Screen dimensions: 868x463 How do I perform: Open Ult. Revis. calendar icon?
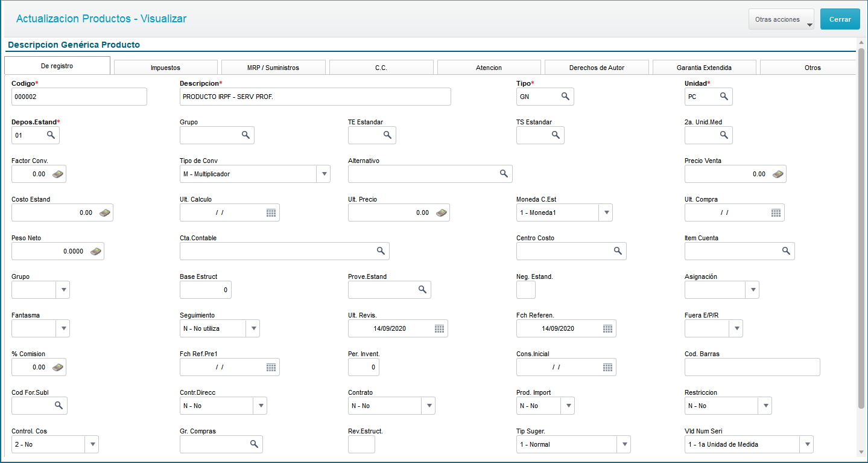tap(439, 328)
